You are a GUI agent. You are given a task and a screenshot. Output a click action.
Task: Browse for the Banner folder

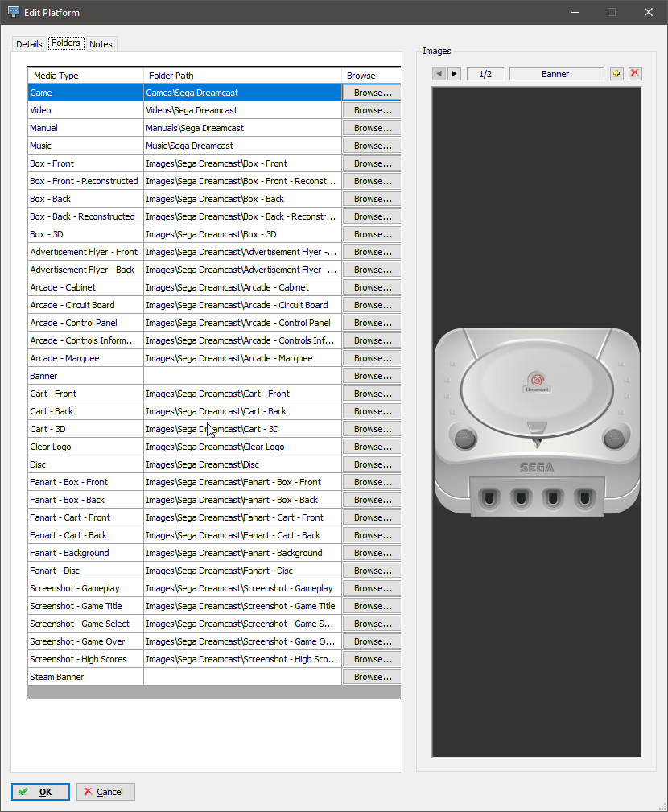pyautogui.click(x=371, y=376)
